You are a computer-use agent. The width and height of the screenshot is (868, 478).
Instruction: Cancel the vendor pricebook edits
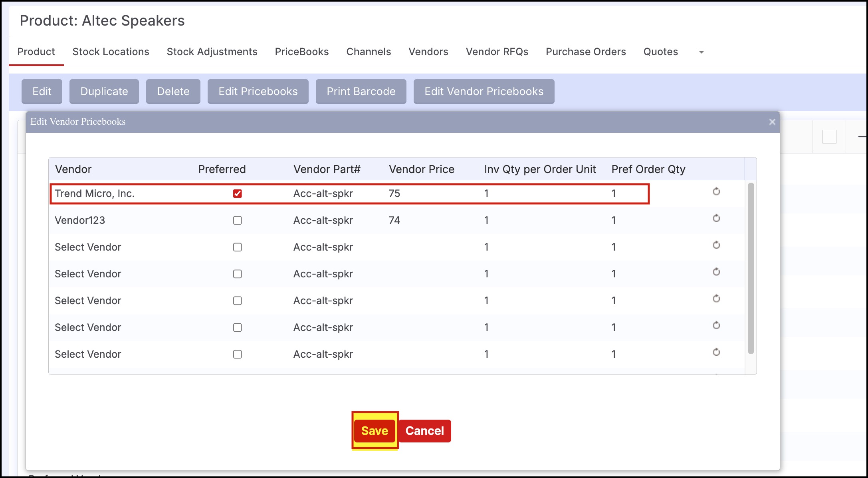coord(424,431)
